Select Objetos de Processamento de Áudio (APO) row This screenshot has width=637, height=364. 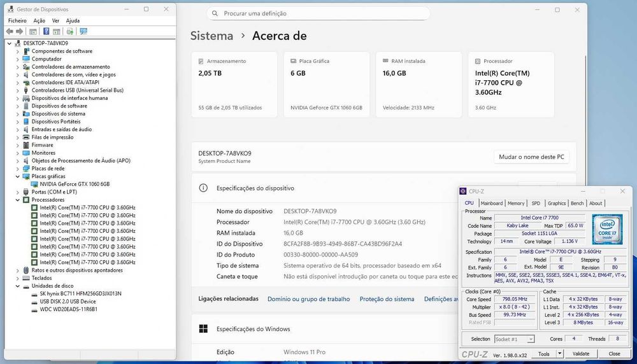(x=81, y=161)
